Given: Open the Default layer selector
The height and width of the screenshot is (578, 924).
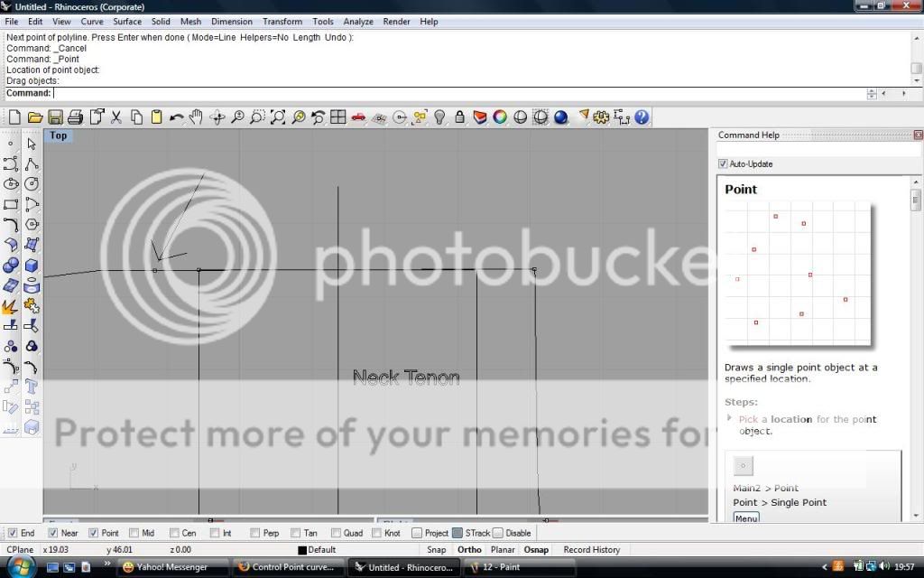Looking at the screenshot, I should (x=321, y=549).
